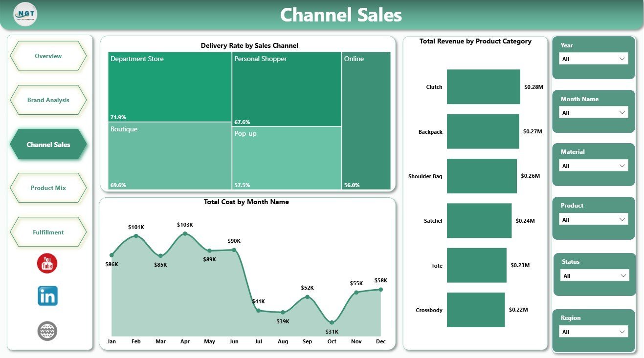Image resolution: width=644 pixels, height=358 pixels.
Task: Click the $103K data label
Action: (185, 225)
